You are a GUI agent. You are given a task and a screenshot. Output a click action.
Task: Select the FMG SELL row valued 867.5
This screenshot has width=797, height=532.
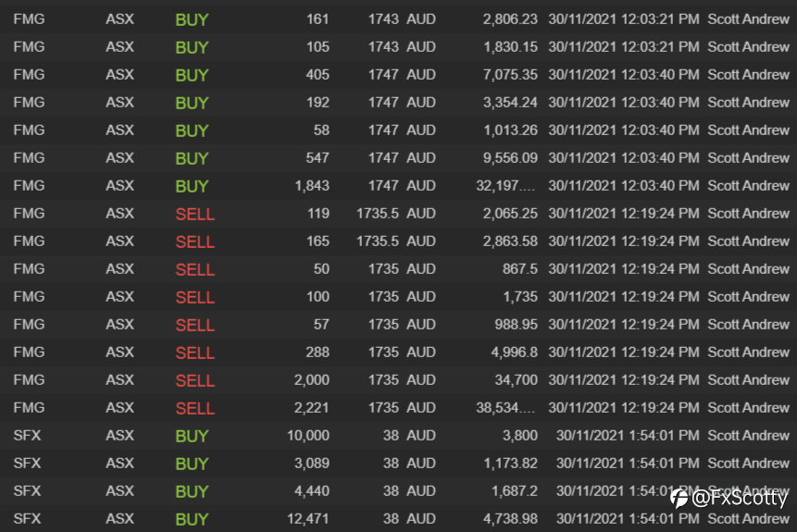tap(398, 269)
